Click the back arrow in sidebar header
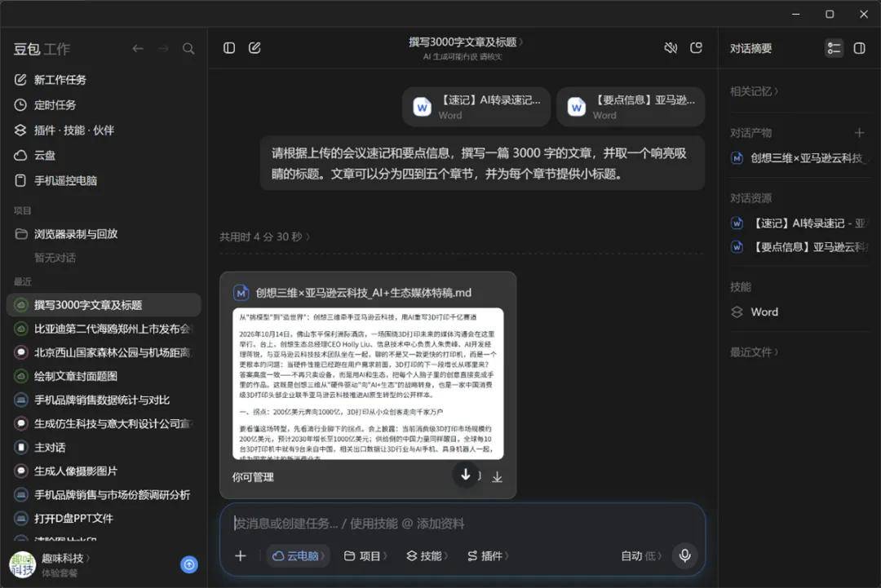The width and height of the screenshot is (881, 588). [138, 49]
